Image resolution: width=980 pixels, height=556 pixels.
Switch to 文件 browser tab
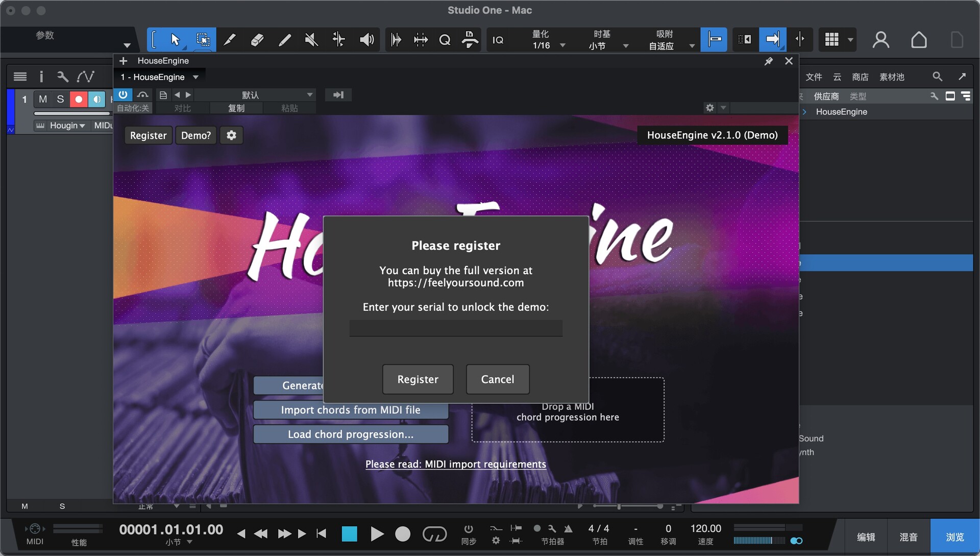click(x=814, y=77)
